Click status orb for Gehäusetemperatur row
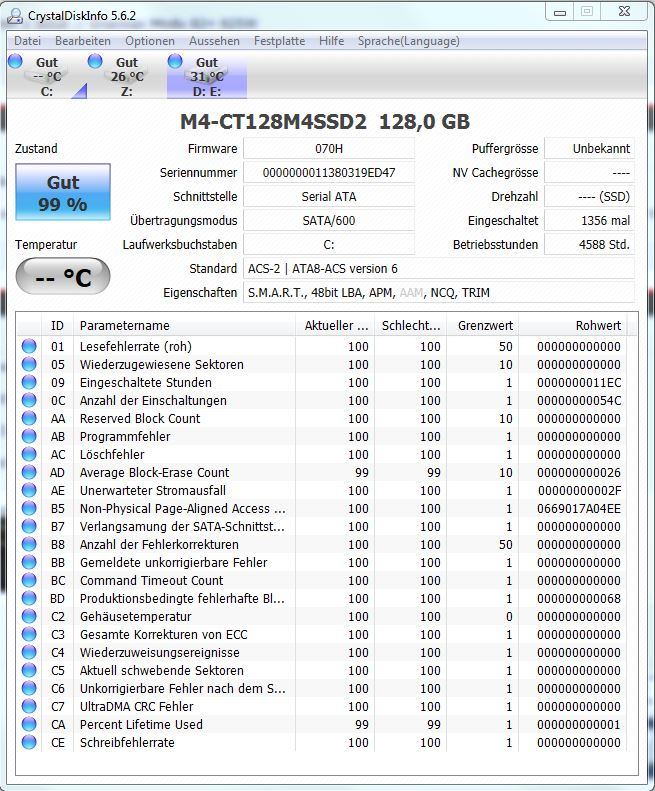Image resolution: width=655 pixels, height=791 pixels. click(29, 616)
